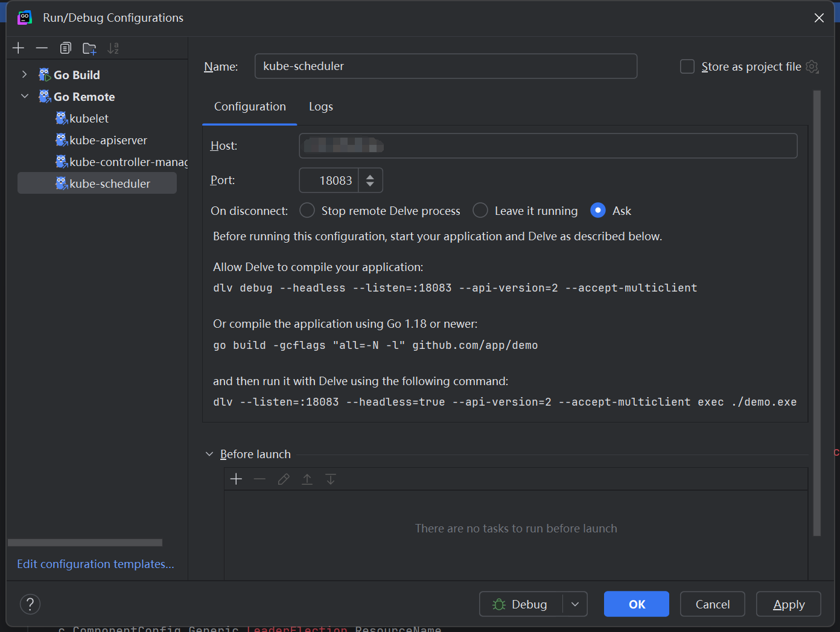Viewport: 840px width, 632px height.
Task: Focus the Port number field
Action: point(329,180)
